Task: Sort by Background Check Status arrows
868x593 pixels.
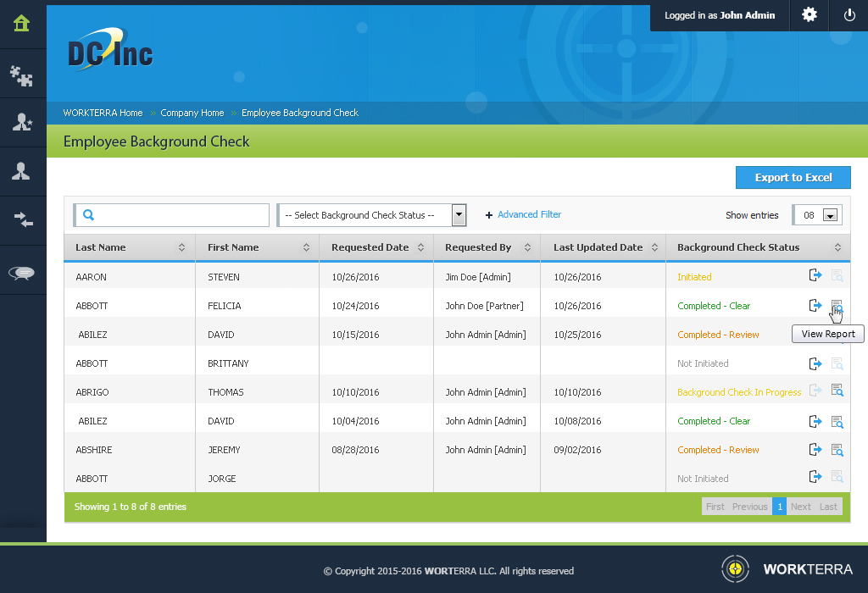Action: point(837,247)
